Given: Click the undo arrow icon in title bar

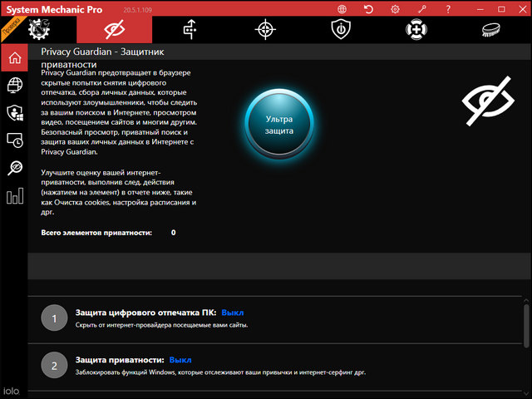Looking at the screenshot, I should click(x=368, y=9).
